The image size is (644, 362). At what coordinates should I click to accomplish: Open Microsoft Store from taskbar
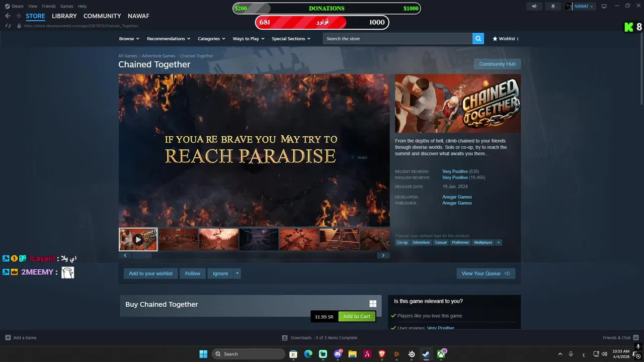tap(293, 354)
